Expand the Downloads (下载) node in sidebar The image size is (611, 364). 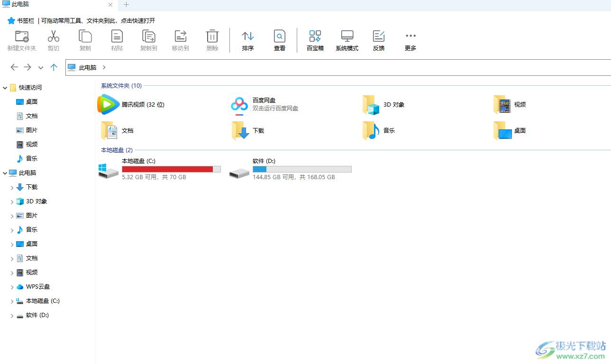tap(12, 188)
